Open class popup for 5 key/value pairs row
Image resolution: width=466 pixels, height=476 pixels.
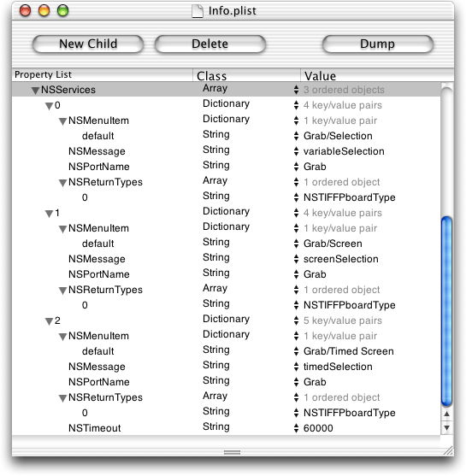pyautogui.click(x=296, y=320)
